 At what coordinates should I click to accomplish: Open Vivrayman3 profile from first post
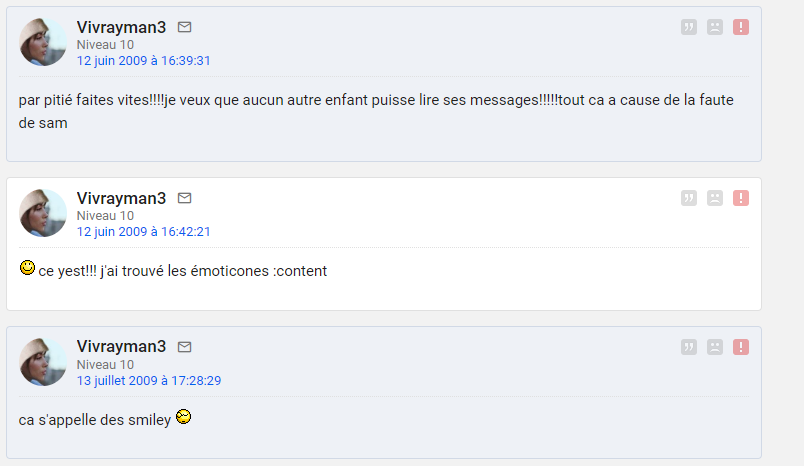click(121, 27)
